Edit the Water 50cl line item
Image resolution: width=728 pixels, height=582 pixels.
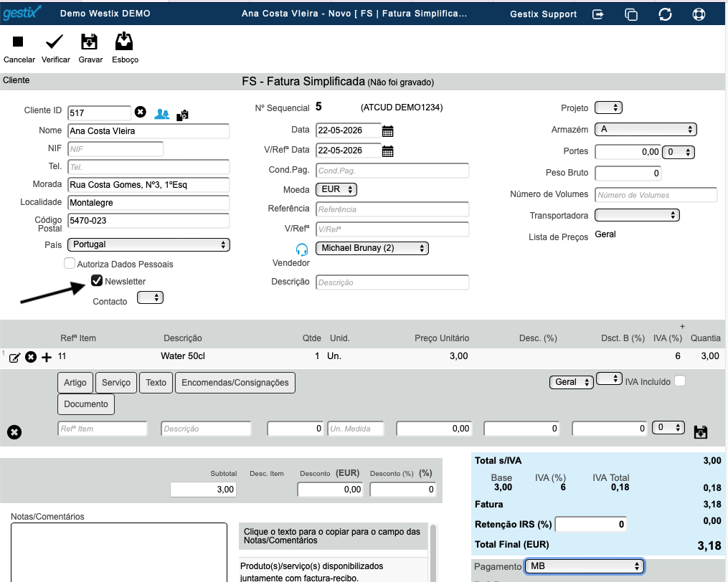(14, 358)
